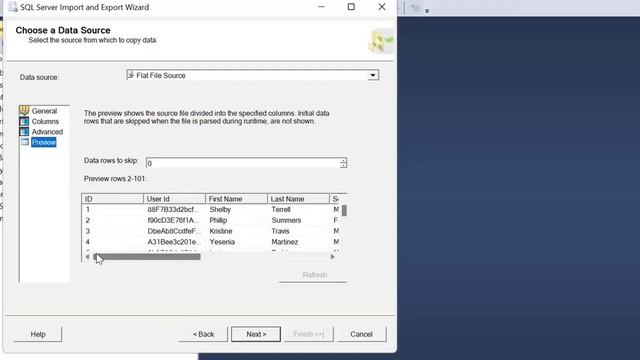The height and width of the screenshot is (360, 640).
Task: Click the Last Name column header
Action: pyautogui.click(x=298, y=199)
